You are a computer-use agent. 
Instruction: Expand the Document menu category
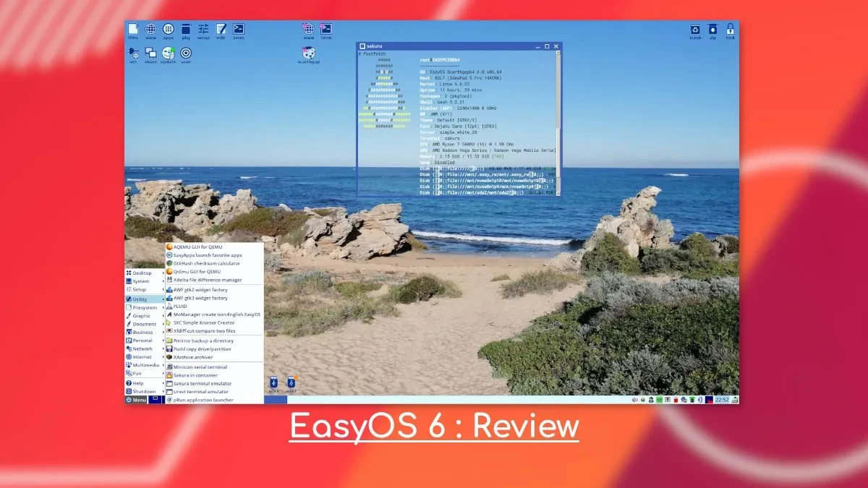[145, 324]
